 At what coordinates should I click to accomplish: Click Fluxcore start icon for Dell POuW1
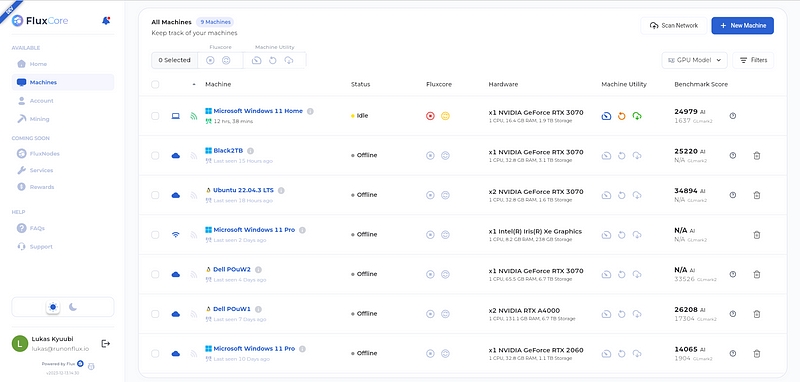tap(430, 314)
